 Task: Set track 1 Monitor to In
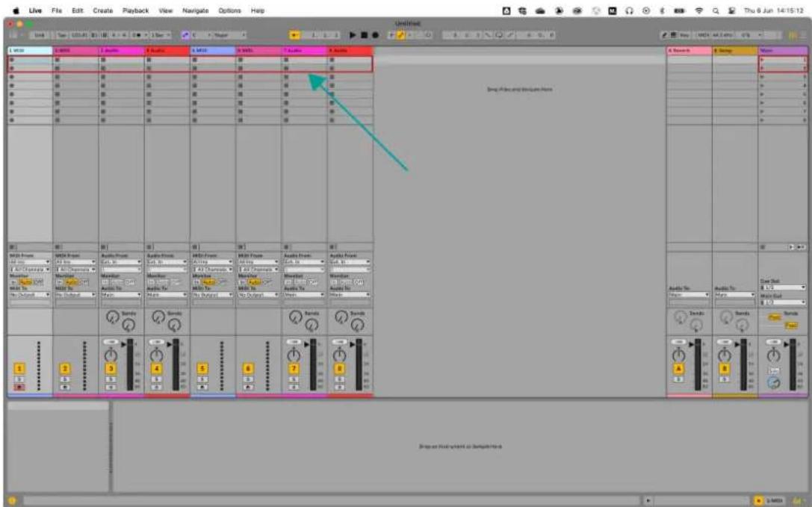[13, 282]
